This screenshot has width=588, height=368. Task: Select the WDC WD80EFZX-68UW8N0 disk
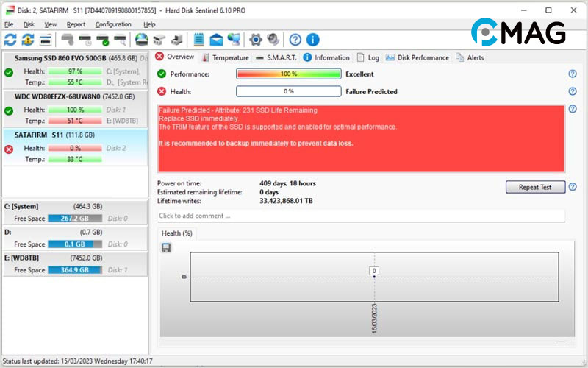pos(75,108)
